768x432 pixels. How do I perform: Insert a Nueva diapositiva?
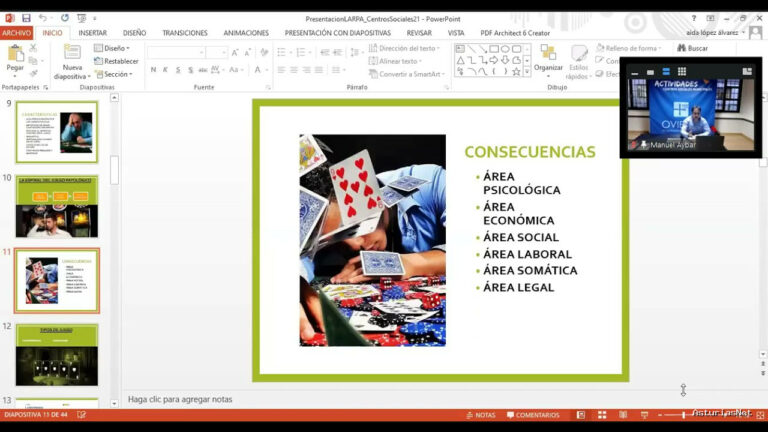tap(72, 62)
